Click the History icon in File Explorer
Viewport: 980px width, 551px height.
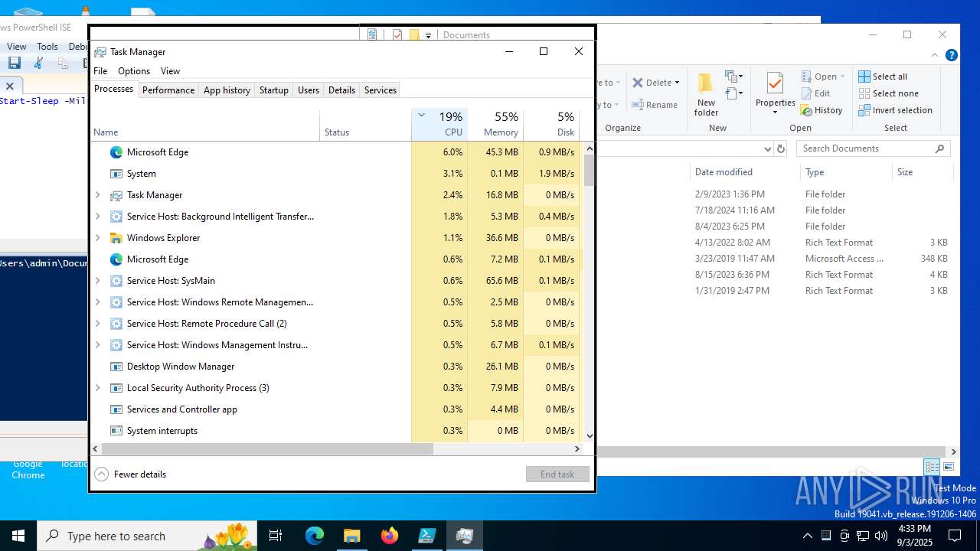[806, 110]
